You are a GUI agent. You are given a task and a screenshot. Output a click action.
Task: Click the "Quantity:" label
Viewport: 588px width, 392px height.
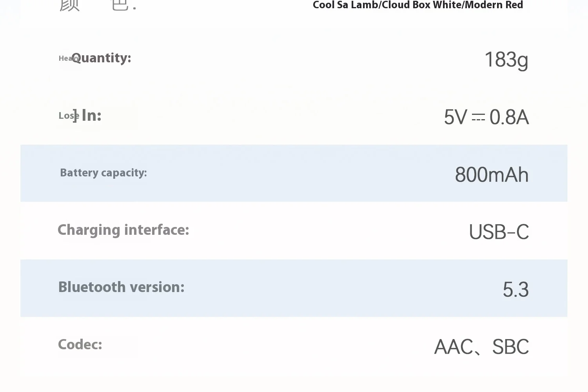pyautogui.click(x=102, y=58)
